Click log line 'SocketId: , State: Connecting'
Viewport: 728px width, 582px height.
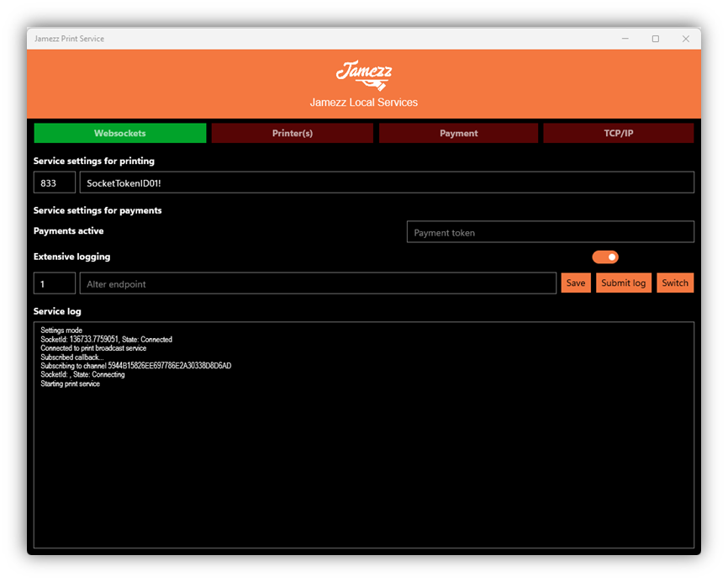click(x=82, y=375)
